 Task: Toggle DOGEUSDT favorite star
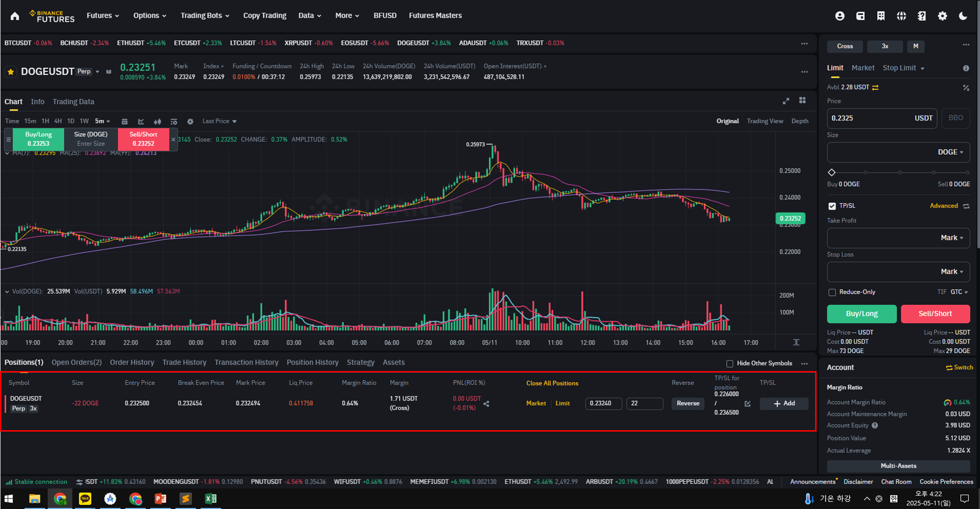tap(11, 72)
